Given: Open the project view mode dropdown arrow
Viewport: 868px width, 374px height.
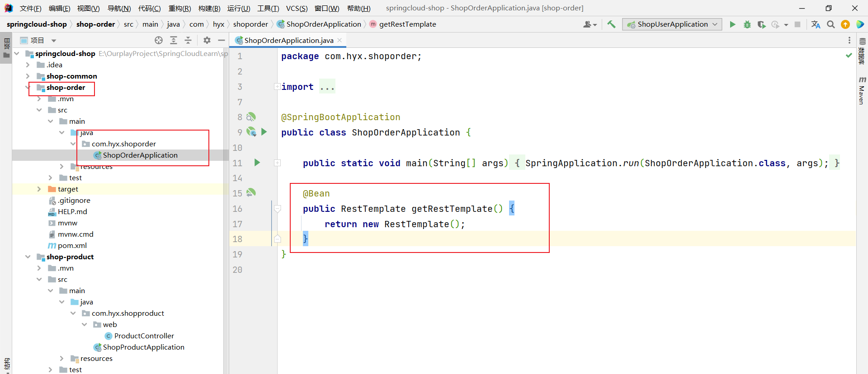Looking at the screenshot, I should coord(54,41).
